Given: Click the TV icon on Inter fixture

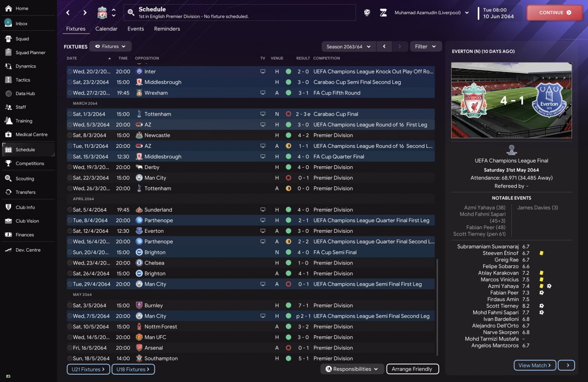Looking at the screenshot, I should pyautogui.click(x=263, y=72).
